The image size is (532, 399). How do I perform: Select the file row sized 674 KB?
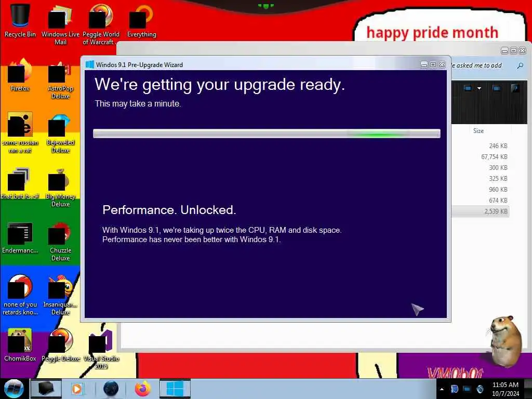pos(481,200)
